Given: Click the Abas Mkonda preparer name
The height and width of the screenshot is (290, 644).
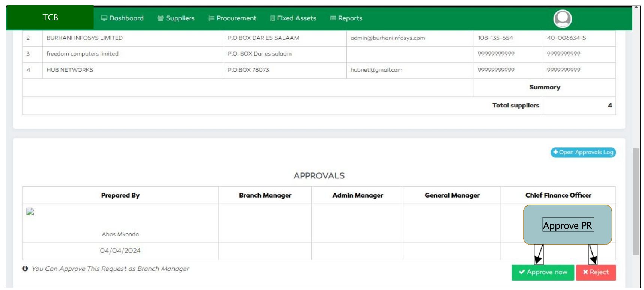Looking at the screenshot, I should point(120,234).
